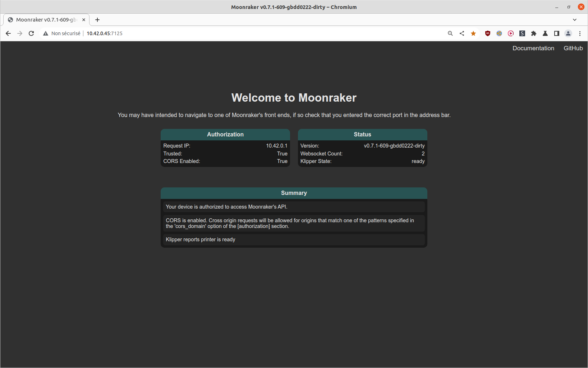Click the 'CORS is enabled' summary row
588x368 pixels.
(294, 223)
